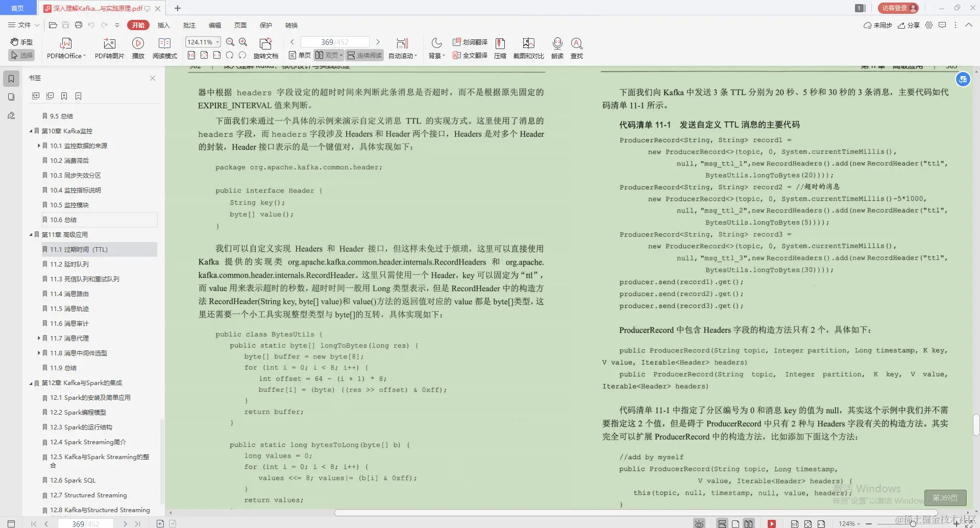
Task: Start 朗读 read-aloud mode
Action: point(557,49)
